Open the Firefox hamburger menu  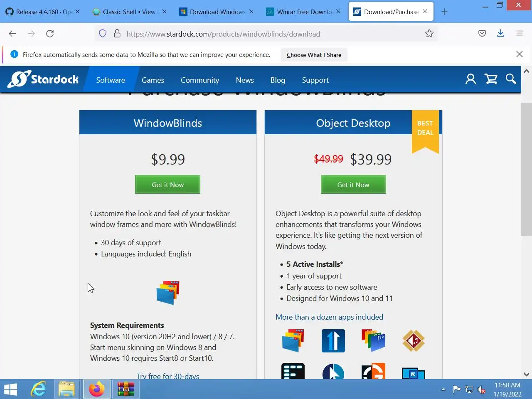[520, 34]
